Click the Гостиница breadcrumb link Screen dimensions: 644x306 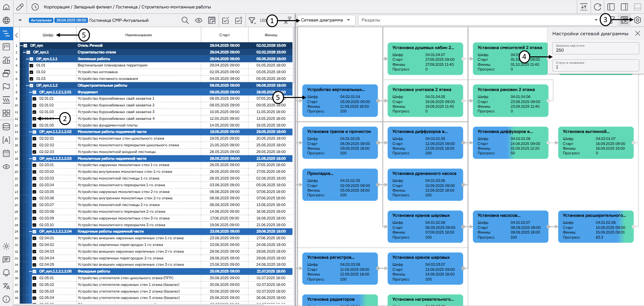pos(127,7)
